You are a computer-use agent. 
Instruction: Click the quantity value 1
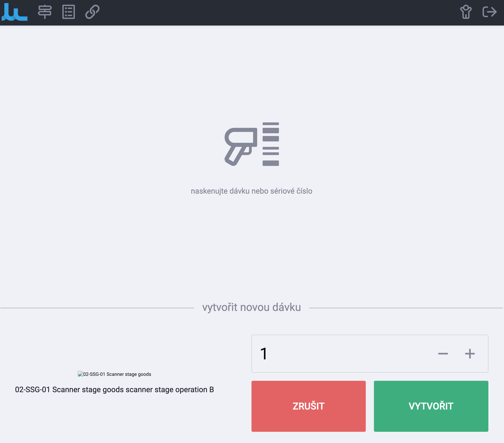(x=264, y=354)
